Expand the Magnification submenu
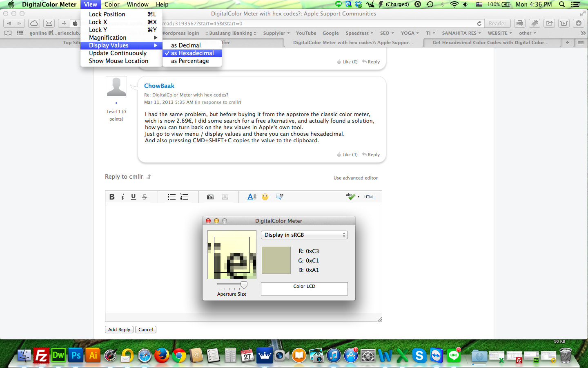This screenshot has width=588, height=368. point(121,38)
